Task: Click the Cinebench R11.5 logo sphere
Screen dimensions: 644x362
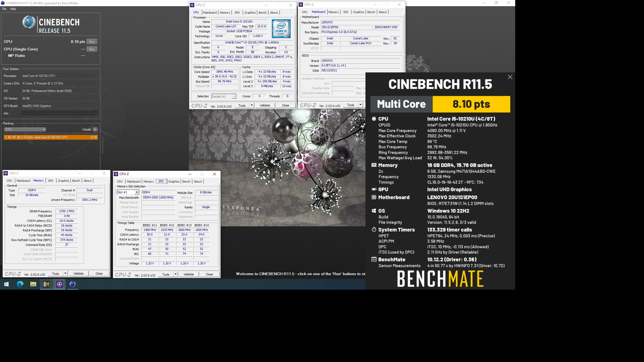Action: click(x=29, y=22)
